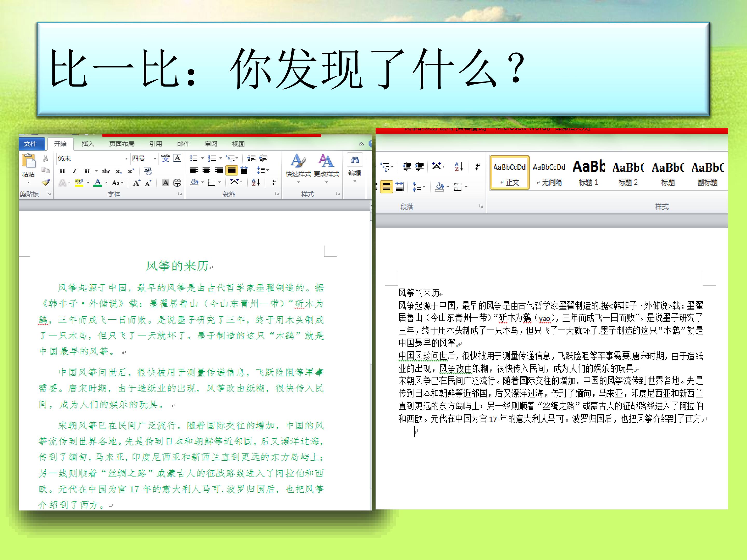Viewport: 747px width, 560px height.
Task: Click the Grow Font icon
Action: click(x=136, y=183)
